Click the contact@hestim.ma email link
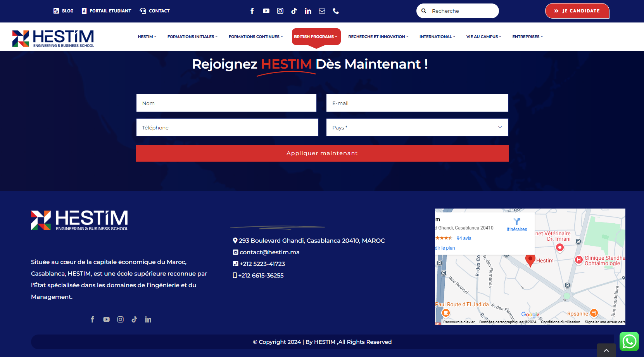The image size is (644, 357). [x=269, y=252]
